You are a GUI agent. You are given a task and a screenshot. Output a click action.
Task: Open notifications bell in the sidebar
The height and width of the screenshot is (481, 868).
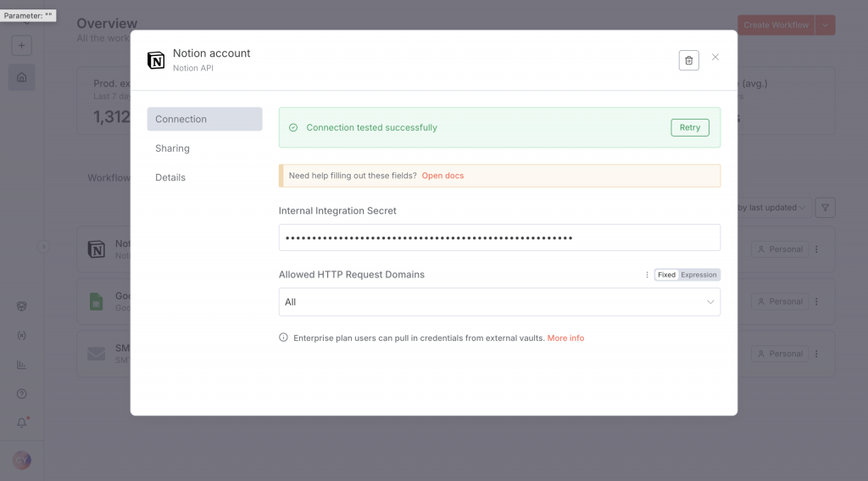(22, 422)
